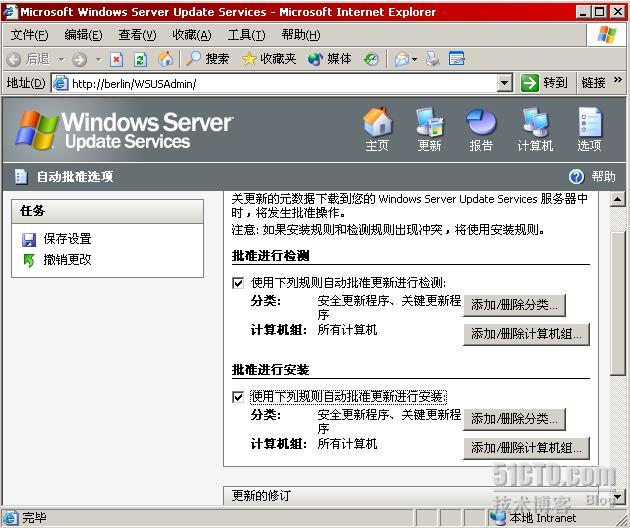Click 添加/删除计算机组 button under detection

point(526,334)
